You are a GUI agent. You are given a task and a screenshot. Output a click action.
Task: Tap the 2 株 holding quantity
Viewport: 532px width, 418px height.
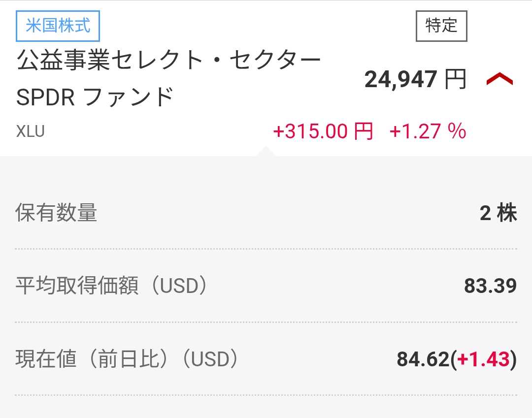pos(498,213)
